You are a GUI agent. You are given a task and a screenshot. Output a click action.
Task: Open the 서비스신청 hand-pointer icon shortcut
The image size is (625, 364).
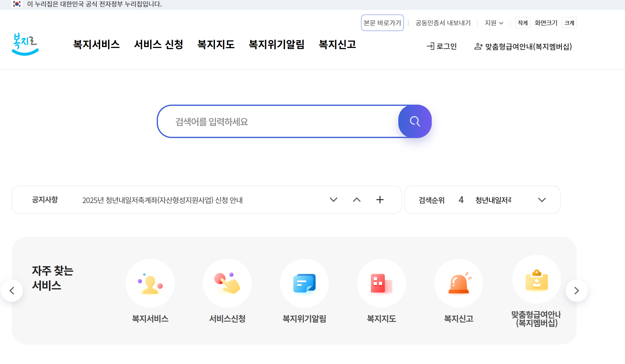pyautogui.click(x=227, y=283)
